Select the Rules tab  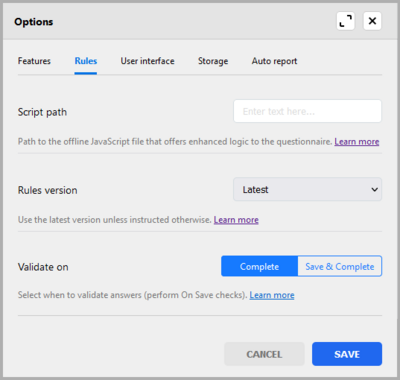click(86, 61)
